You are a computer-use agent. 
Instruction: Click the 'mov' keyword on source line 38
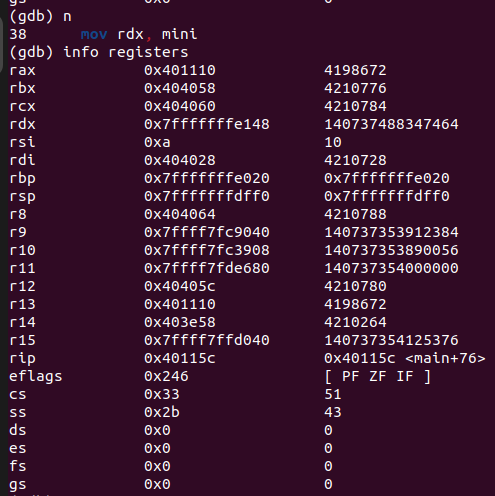point(94,34)
